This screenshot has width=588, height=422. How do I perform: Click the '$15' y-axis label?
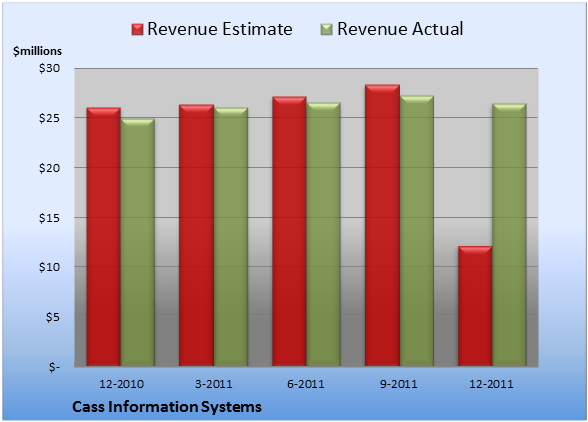(49, 218)
